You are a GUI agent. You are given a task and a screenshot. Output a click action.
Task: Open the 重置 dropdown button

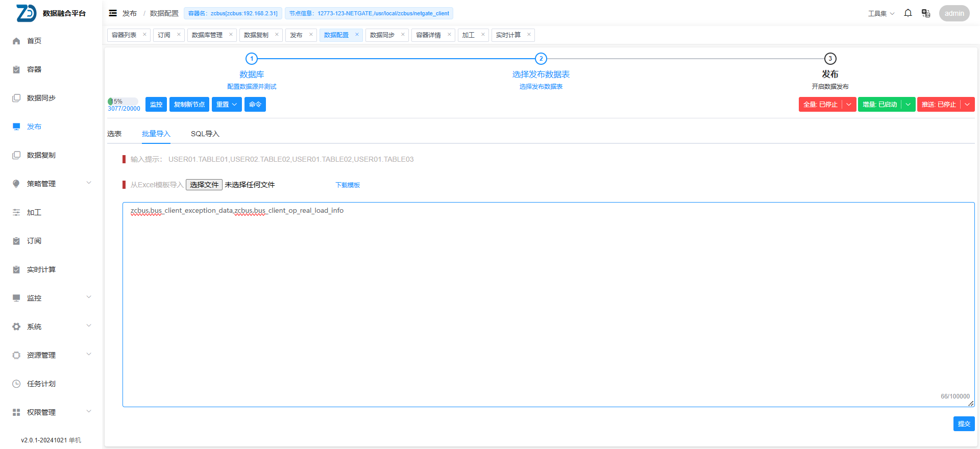(227, 105)
